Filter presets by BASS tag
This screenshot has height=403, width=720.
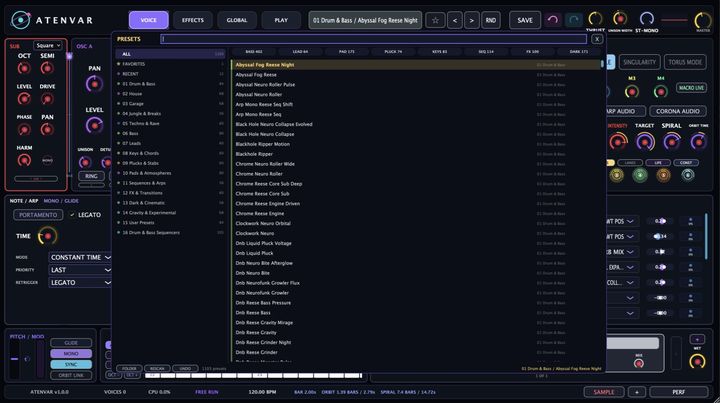[254, 52]
